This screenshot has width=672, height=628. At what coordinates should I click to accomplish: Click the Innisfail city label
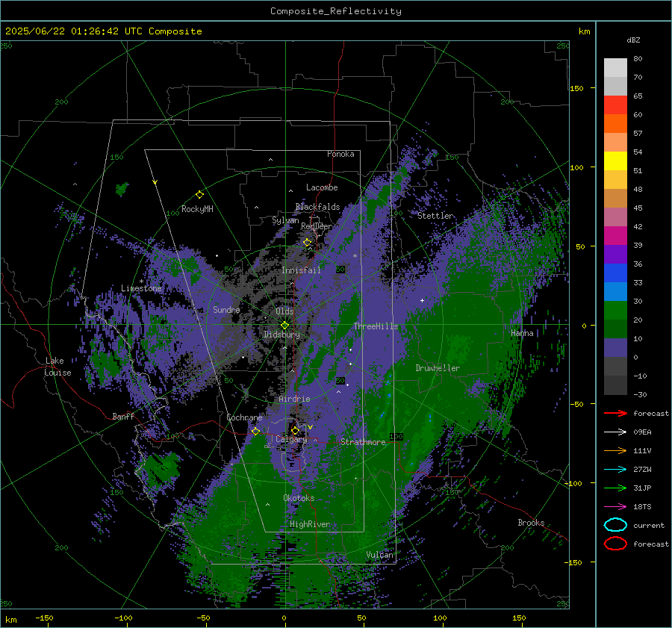[301, 270]
